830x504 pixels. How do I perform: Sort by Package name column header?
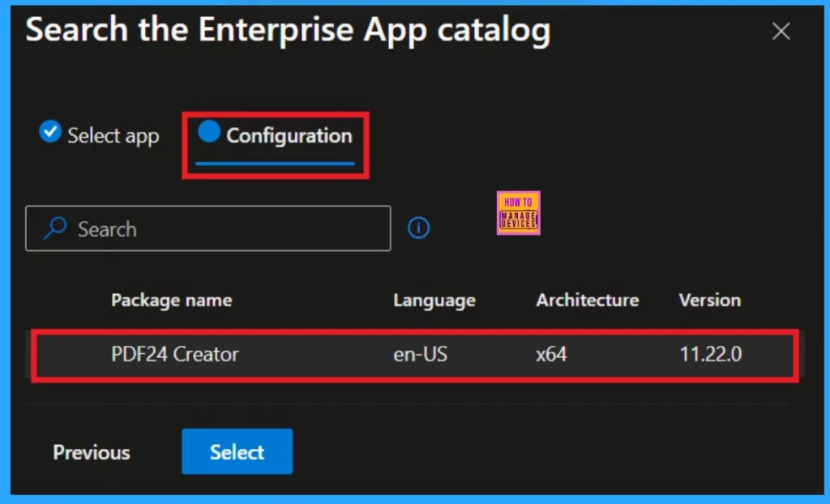point(172,300)
